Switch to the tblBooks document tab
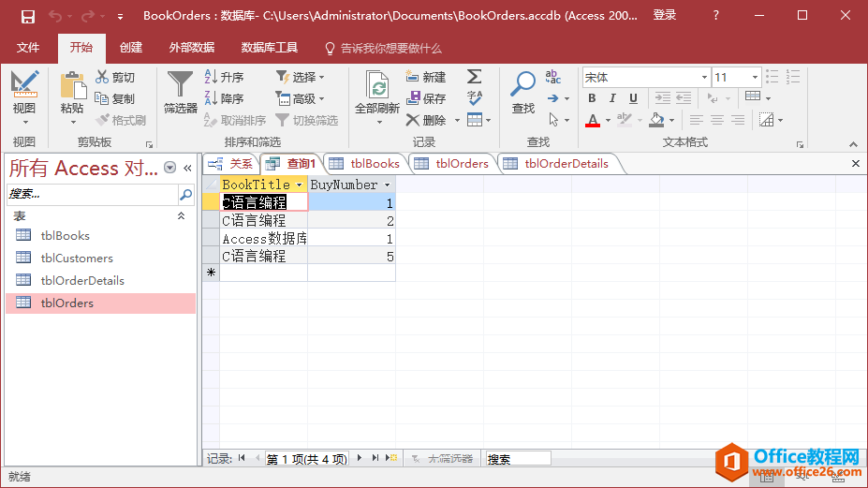The width and height of the screenshot is (868, 488). click(x=365, y=163)
